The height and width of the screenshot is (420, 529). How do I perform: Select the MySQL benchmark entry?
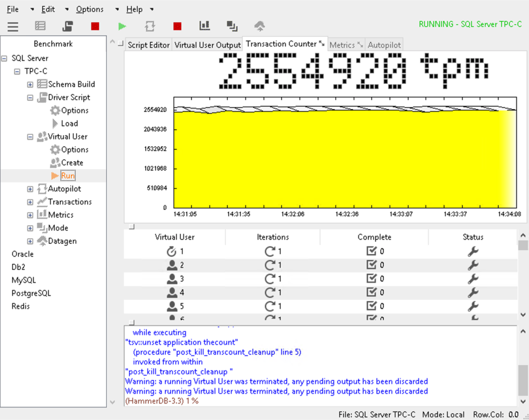[24, 280]
